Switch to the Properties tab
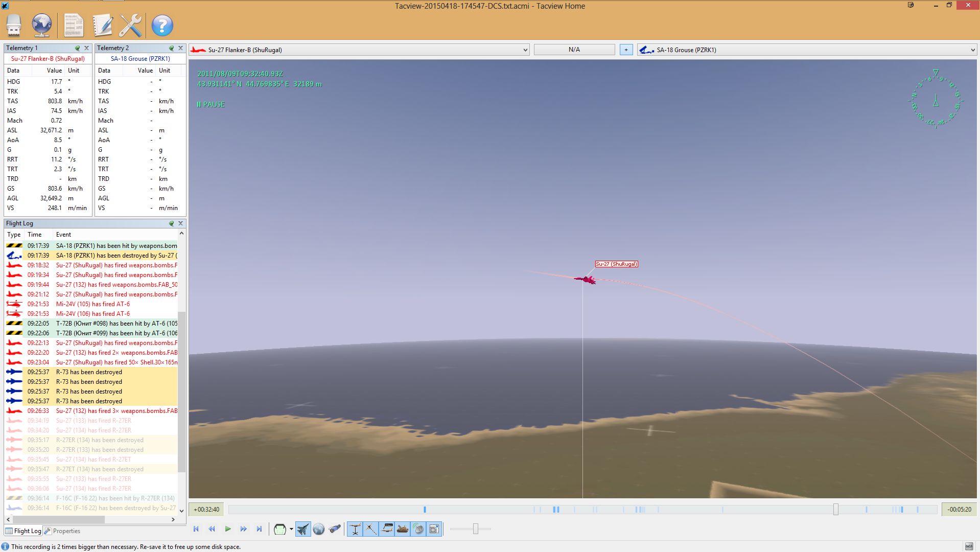Image resolution: width=980 pixels, height=552 pixels. [62, 531]
